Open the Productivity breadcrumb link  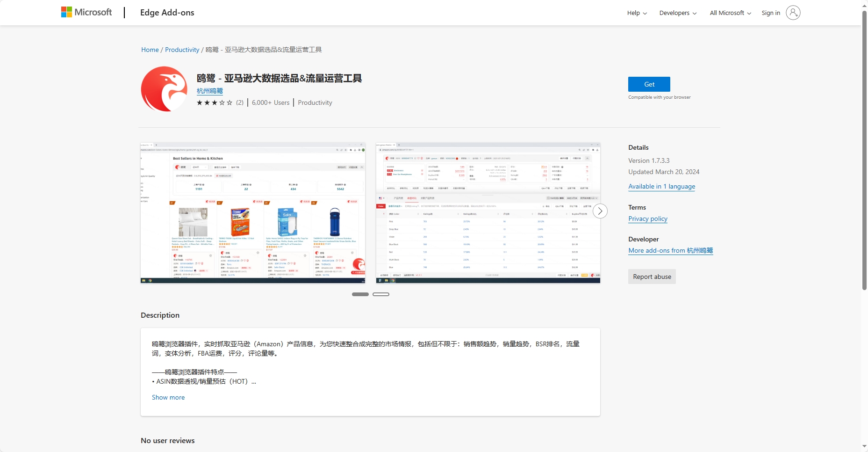pyautogui.click(x=182, y=50)
